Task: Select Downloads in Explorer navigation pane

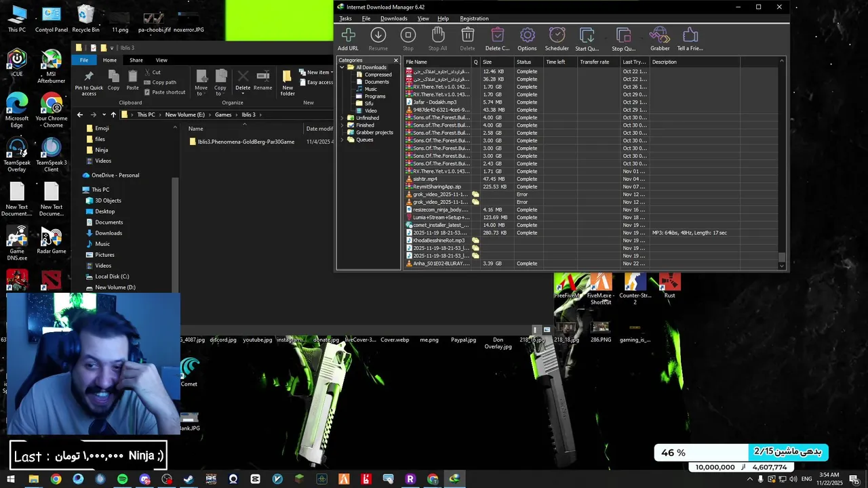Action: coord(108,233)
